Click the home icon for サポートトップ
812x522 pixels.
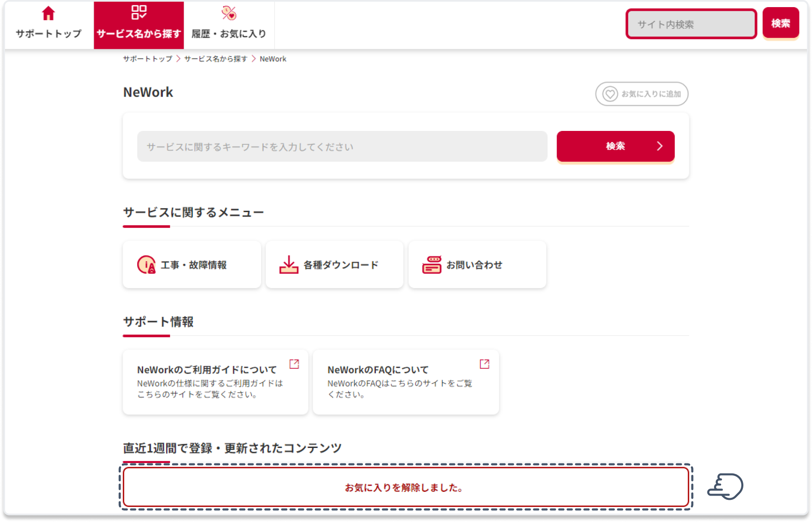(x=49, y=13)
